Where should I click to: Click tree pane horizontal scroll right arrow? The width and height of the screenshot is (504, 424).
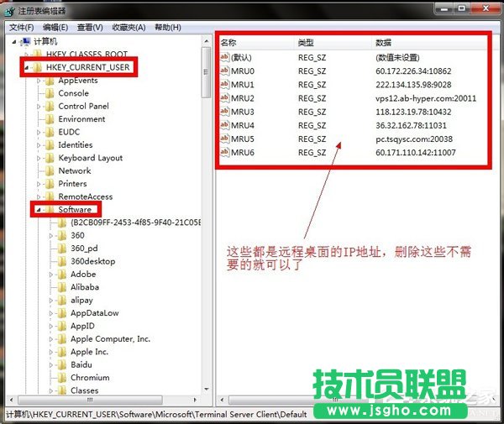(195, 400)
